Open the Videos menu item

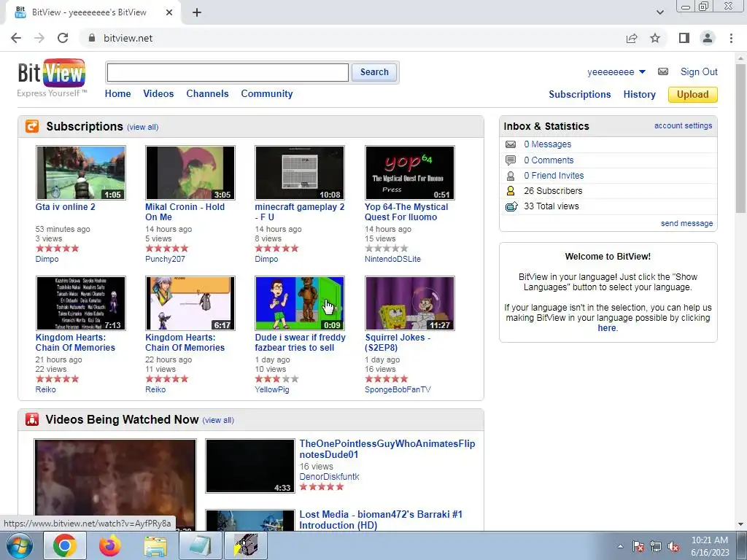[x=158, y=94]
